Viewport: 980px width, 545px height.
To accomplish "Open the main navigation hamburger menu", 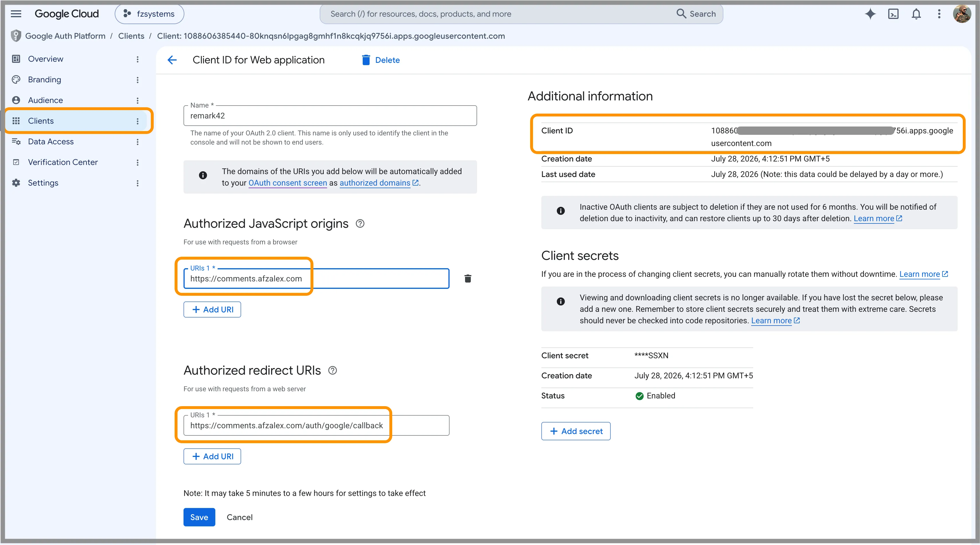I will (16, 14).
